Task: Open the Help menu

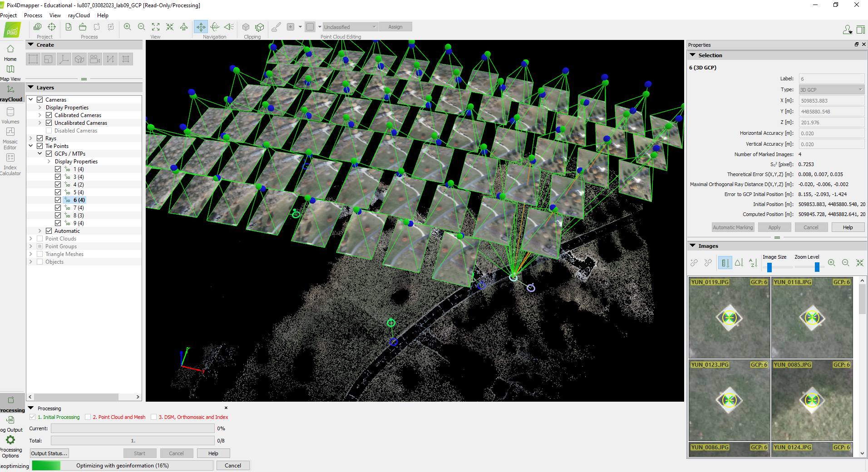Action: (x=103, y=15)
